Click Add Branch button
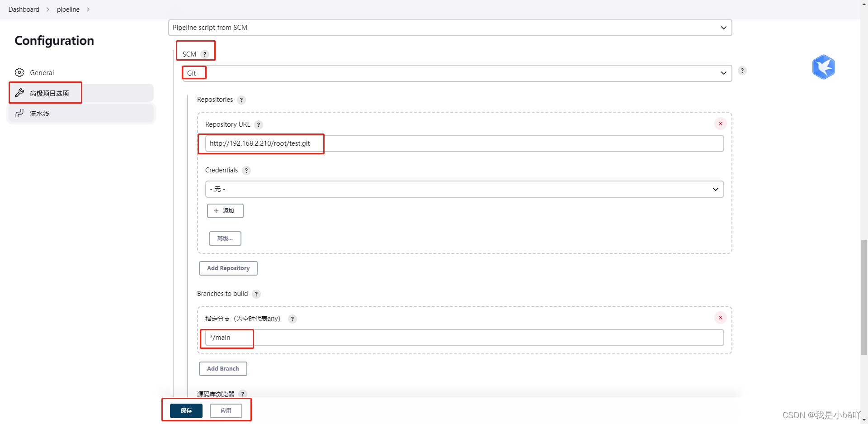 pyautogui.click(x=223, y=369)
